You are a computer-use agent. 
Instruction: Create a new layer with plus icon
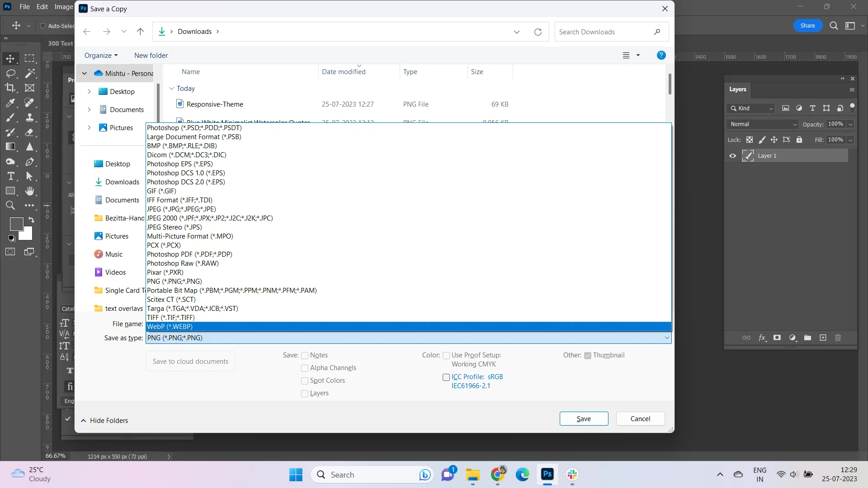coord(823,338)
